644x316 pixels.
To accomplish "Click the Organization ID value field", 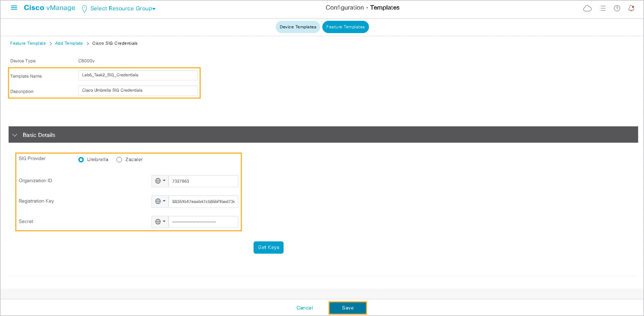I will tap(203, 181).
